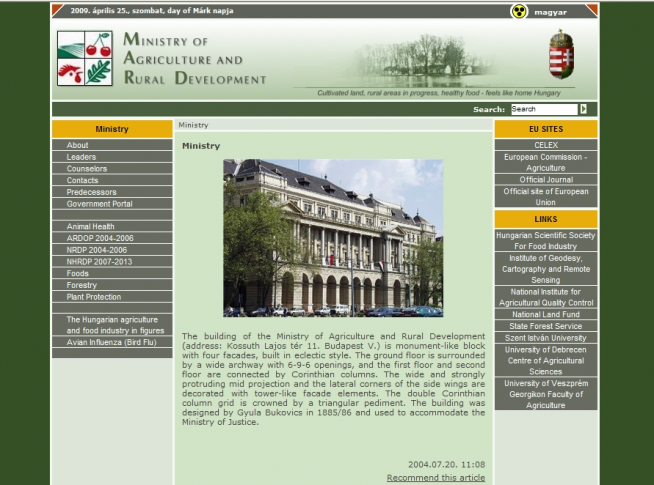Click the Ministry sidebar header
This screenshot has width=654, height=485.
tap(112, 129)
